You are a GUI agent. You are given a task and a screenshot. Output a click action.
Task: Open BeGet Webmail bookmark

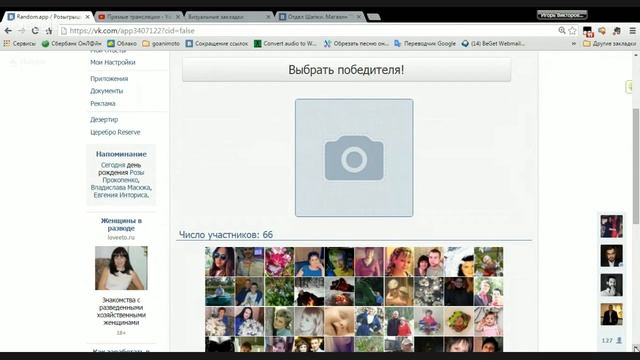493,43
